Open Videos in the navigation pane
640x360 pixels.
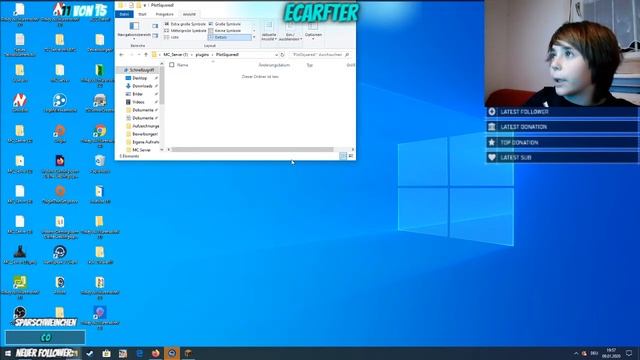point(138,102)
